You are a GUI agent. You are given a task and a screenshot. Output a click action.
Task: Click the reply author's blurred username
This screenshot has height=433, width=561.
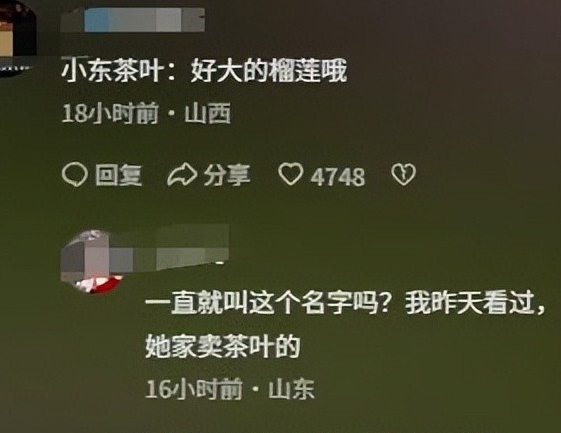[x=168, y=247]
